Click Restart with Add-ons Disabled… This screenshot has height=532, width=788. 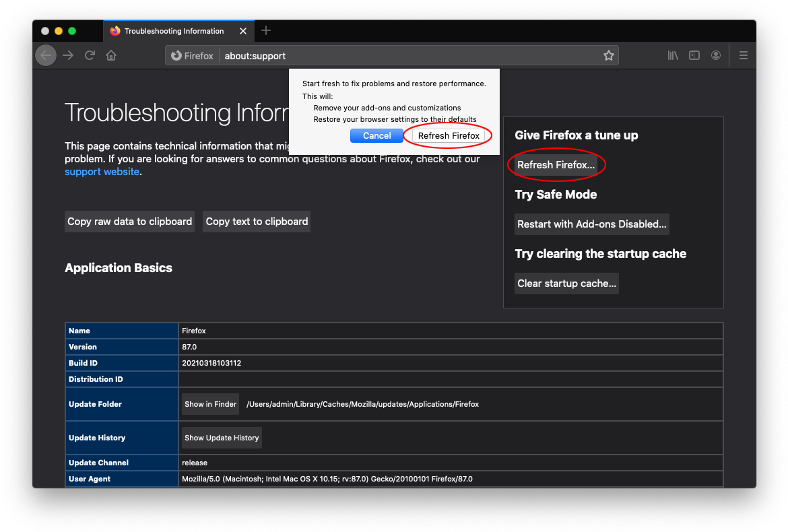point(591,224)
